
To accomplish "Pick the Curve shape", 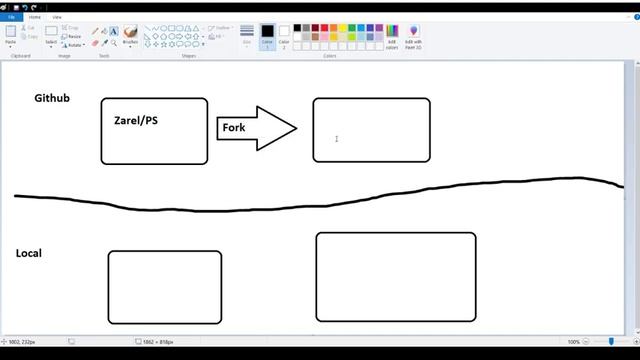I will [x=156, y=28].
